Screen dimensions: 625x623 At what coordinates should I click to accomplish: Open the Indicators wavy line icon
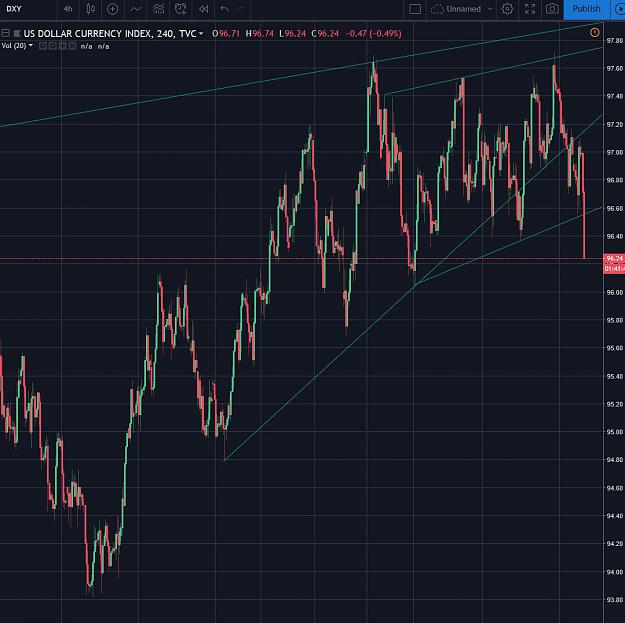click(x=136, y=9)
